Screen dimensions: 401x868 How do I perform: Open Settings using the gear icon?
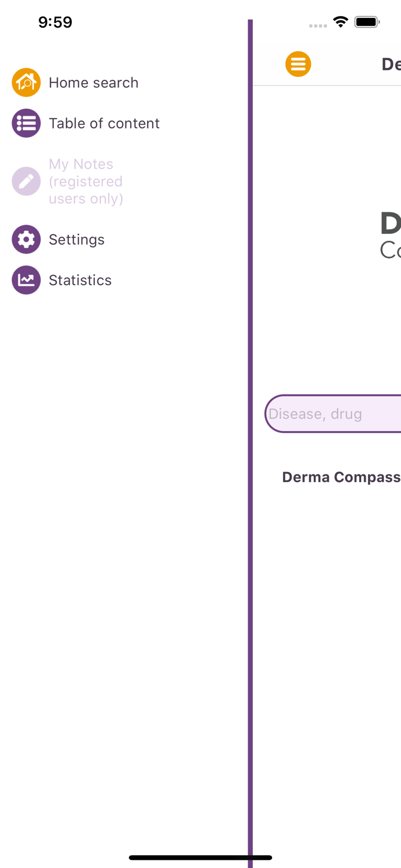26,239
